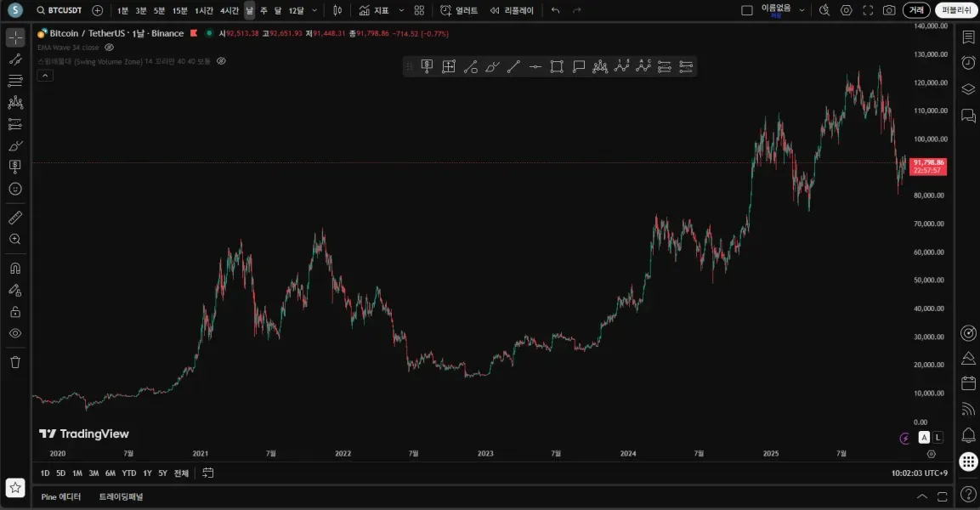Open the Pine 에디터 tab
This screenshot has height=510, width=980.
tap(61, 497)
